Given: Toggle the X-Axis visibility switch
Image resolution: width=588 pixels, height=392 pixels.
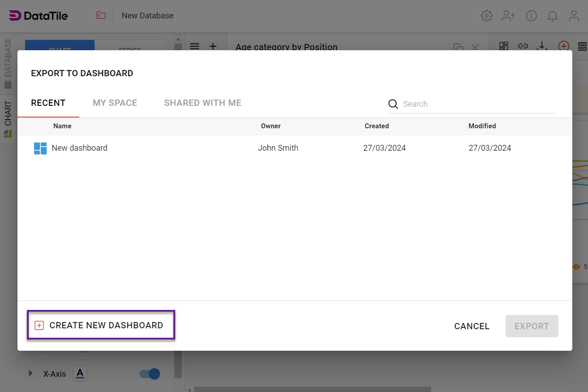Looking at the screenshot, I should coord(149,374).
